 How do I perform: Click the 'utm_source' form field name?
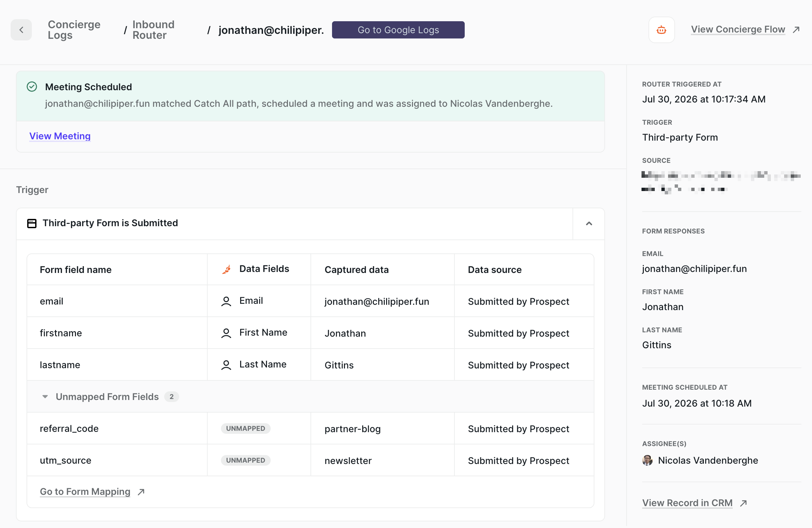(65, 460)
